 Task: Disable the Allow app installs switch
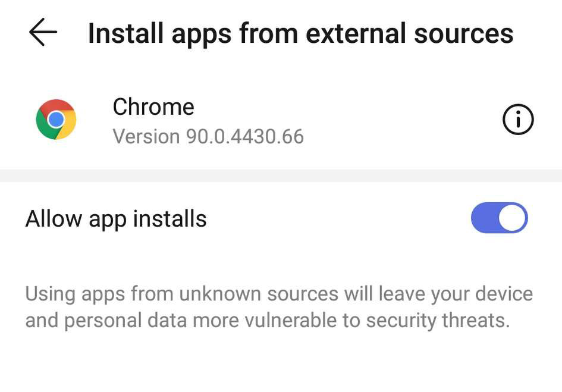pos(499,218)
